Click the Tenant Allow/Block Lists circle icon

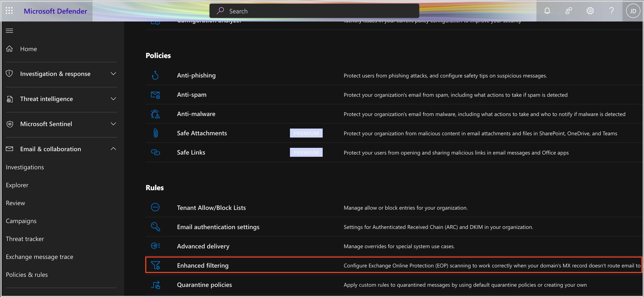155,207
